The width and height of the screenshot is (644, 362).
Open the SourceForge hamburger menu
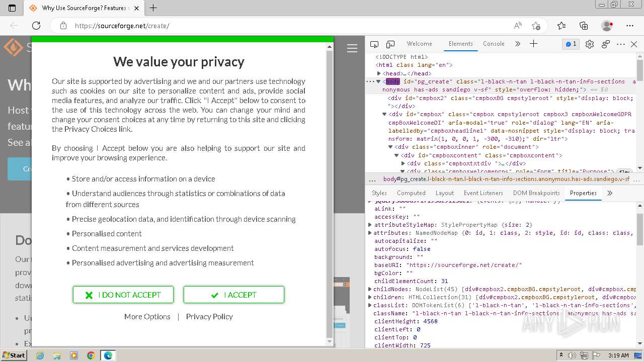click(352, 48)
